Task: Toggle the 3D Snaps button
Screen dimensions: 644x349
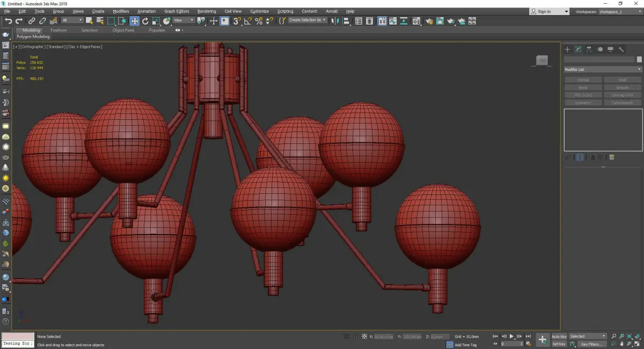Action: [237, 21]
